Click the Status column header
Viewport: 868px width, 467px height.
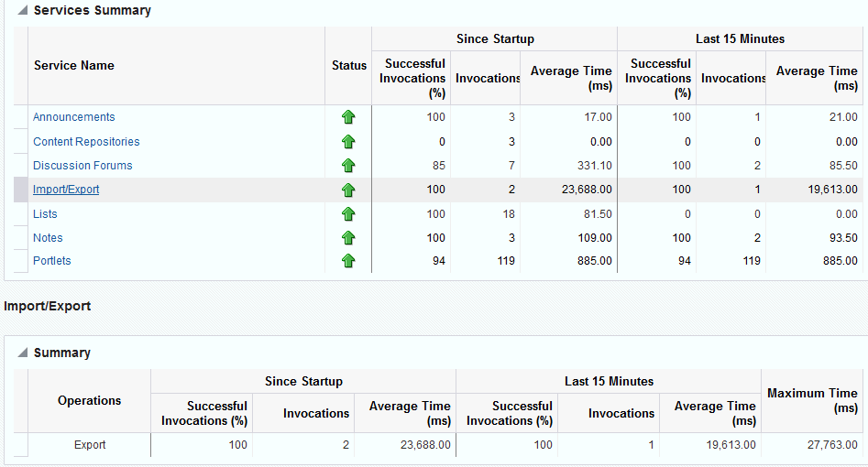point(348,66)
